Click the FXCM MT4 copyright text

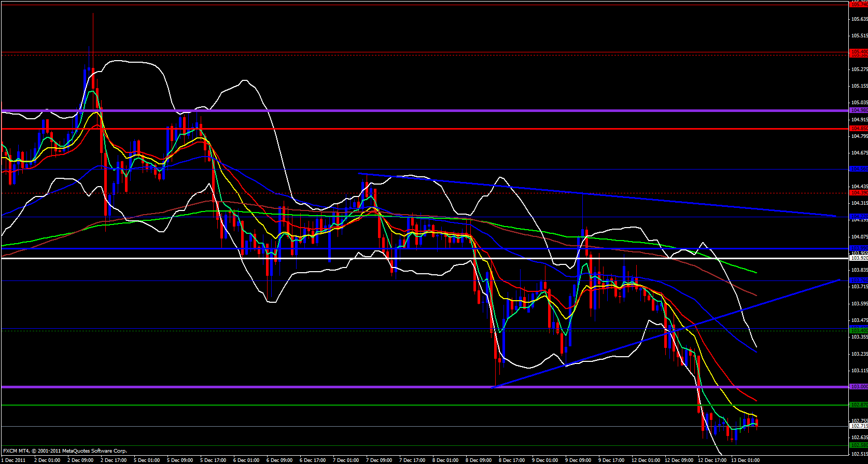coord(65,451)
